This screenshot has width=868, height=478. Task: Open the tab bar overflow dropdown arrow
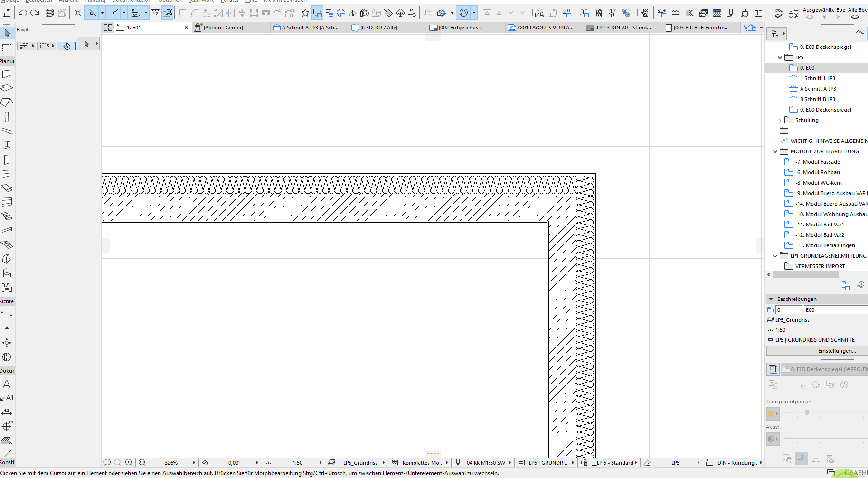click(762, 28)
